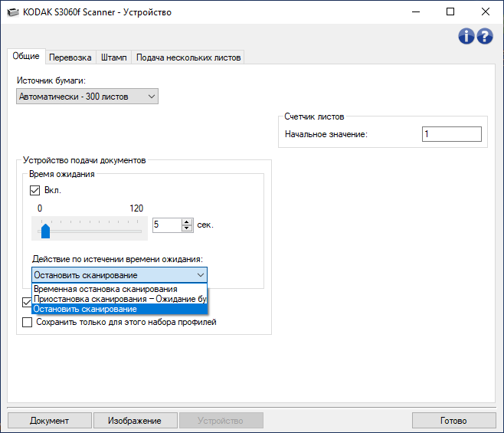
Task: Collapse the Остановить сканирование combo box
Action: click(119, 275)
